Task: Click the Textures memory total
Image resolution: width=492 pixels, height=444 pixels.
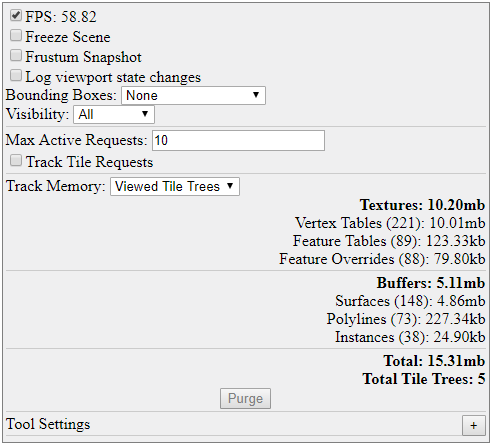Action: pos(422,205)
